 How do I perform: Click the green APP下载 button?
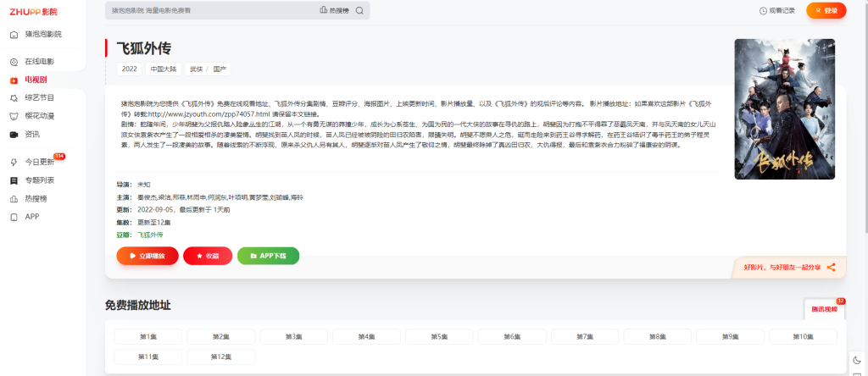pos(268,256)
